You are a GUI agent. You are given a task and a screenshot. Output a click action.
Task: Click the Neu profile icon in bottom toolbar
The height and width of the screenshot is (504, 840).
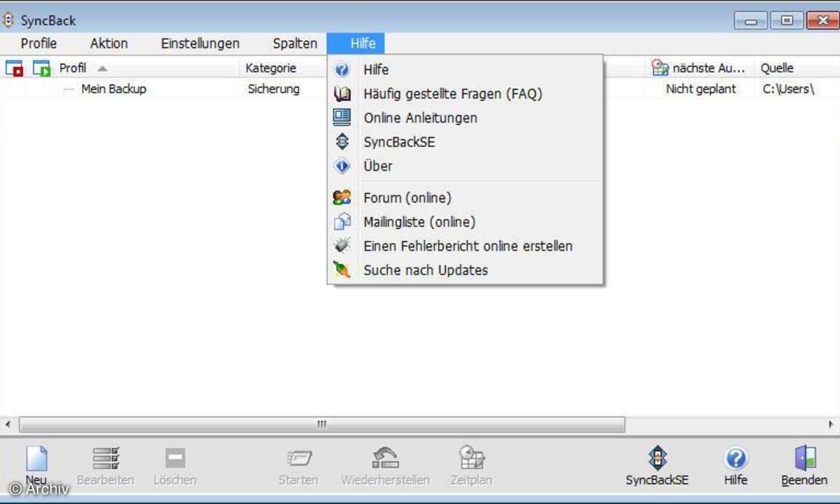[x=36, y=459]
